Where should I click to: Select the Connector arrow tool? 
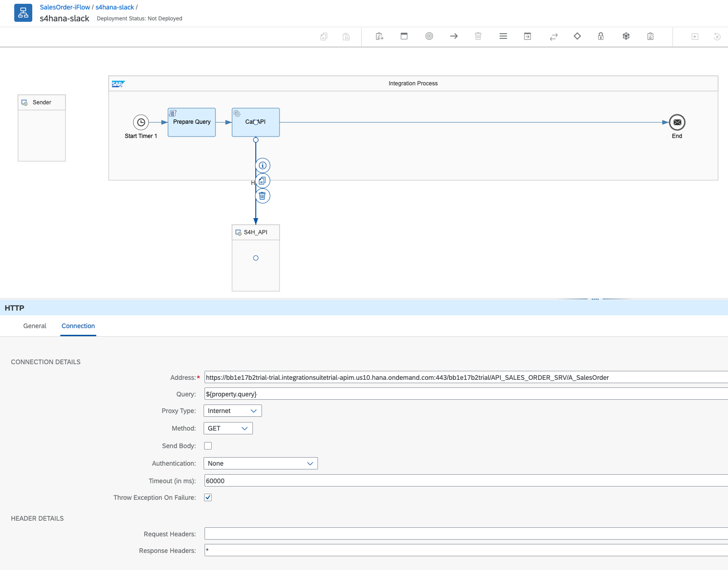click(x=454, y=36)
